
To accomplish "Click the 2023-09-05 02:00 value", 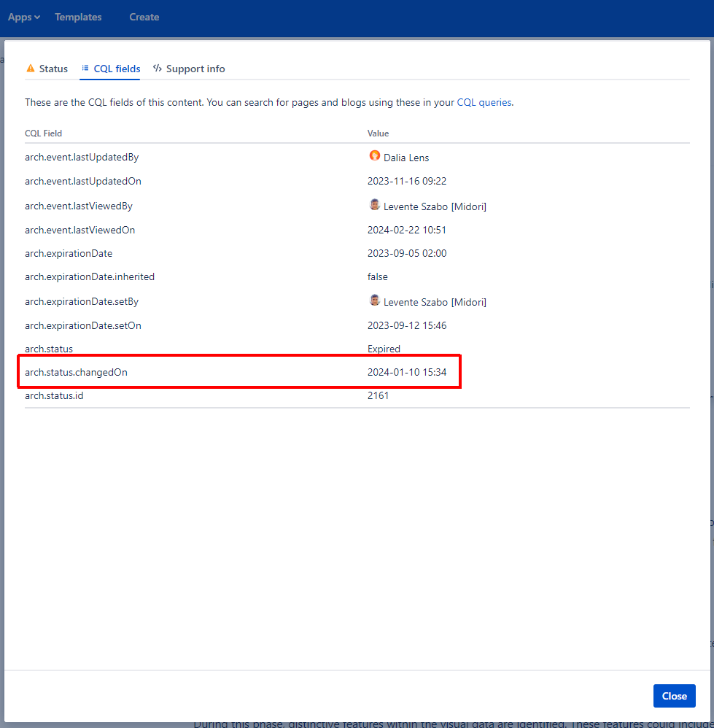I will [x=407, y=254].
